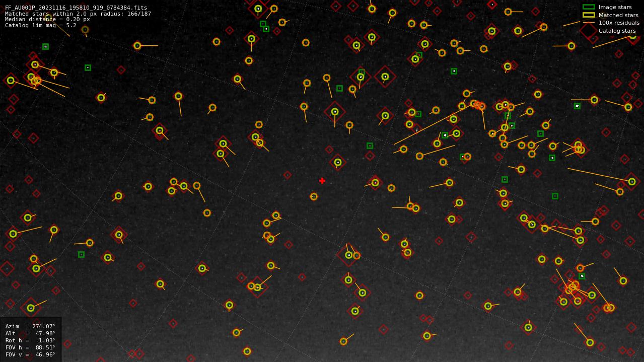Click the 'Rot h = -1.03°' readout

30,340
